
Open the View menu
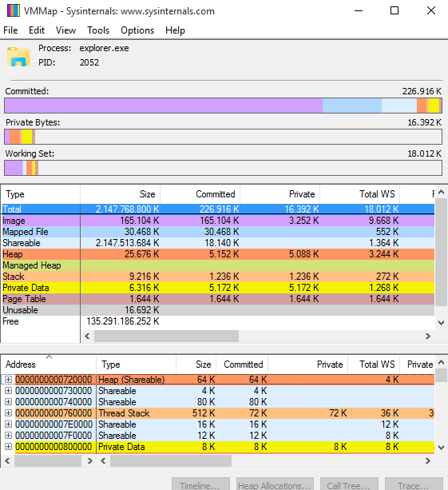pyautogui.click(x=65, y=30)
